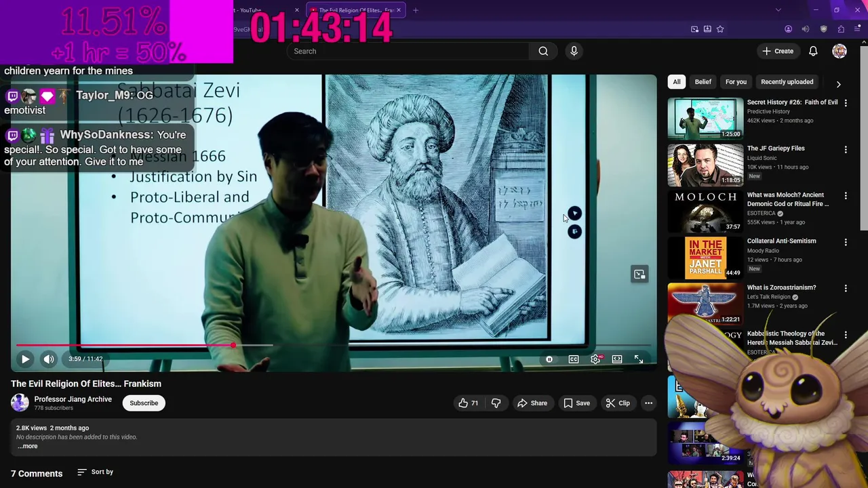Toggle closed captions (CC) on the video
Screen dimensions: 868x488
click(574, 359)
